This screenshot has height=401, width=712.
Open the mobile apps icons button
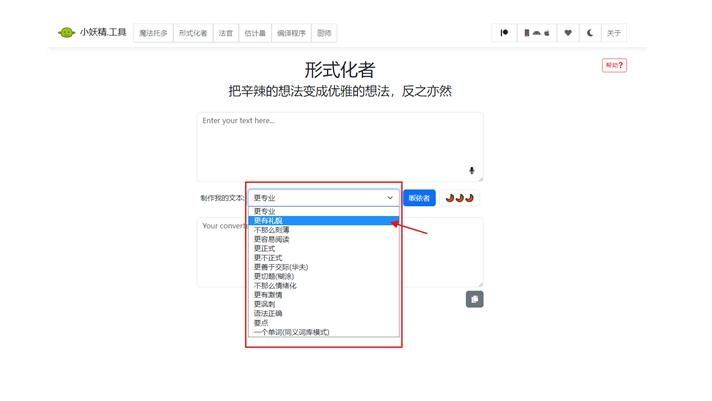[537, 33]
